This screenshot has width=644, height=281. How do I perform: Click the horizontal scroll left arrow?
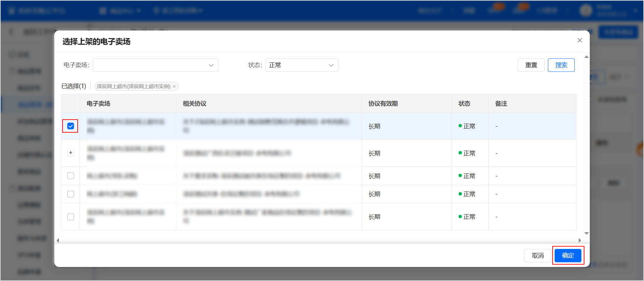[x=58, y=240]
